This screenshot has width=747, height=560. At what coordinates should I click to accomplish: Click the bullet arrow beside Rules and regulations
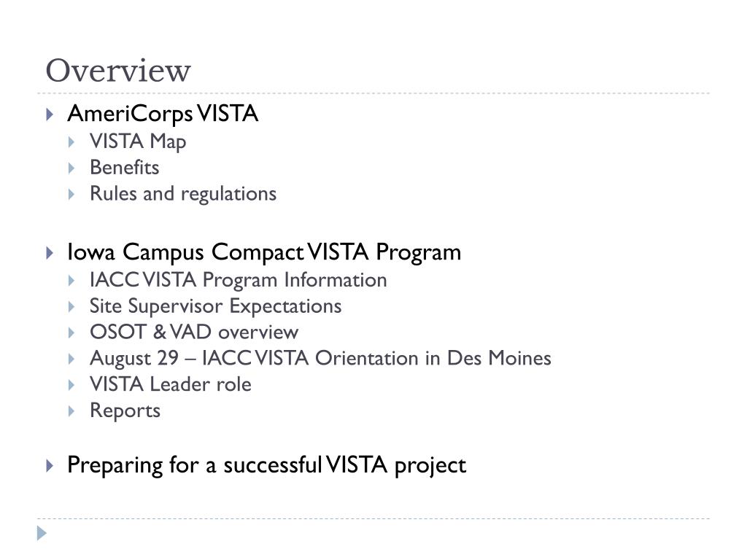tap(71, 194)
